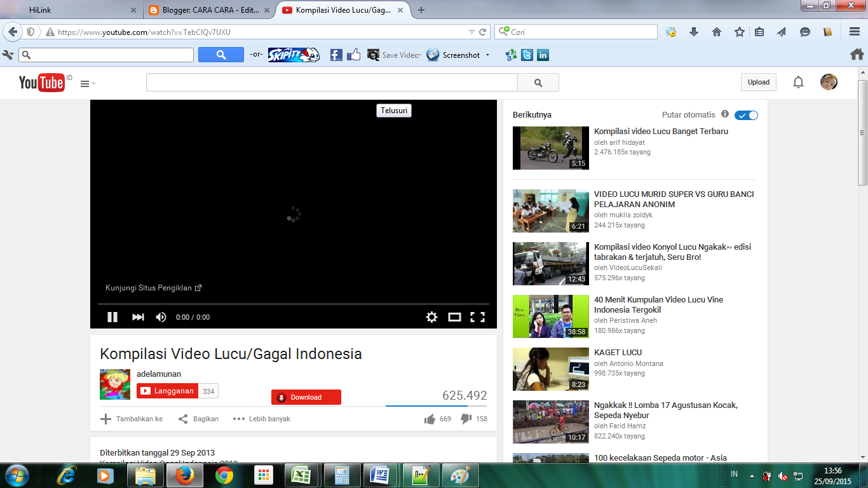Go to the YouTube home logo

42,83
